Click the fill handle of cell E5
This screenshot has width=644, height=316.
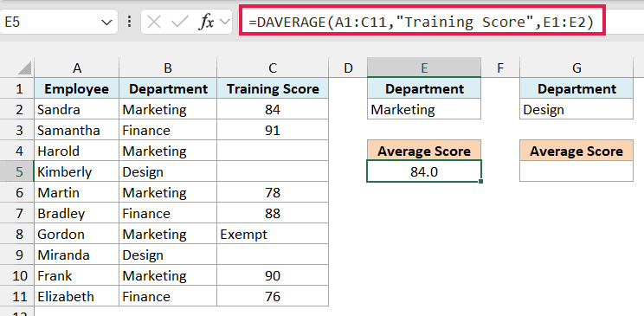click(480, 181)
